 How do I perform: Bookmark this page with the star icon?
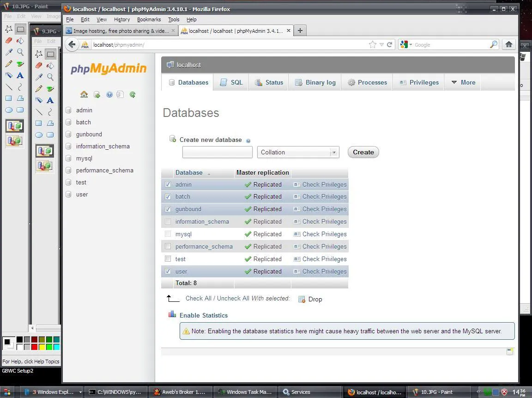point(373,44)
